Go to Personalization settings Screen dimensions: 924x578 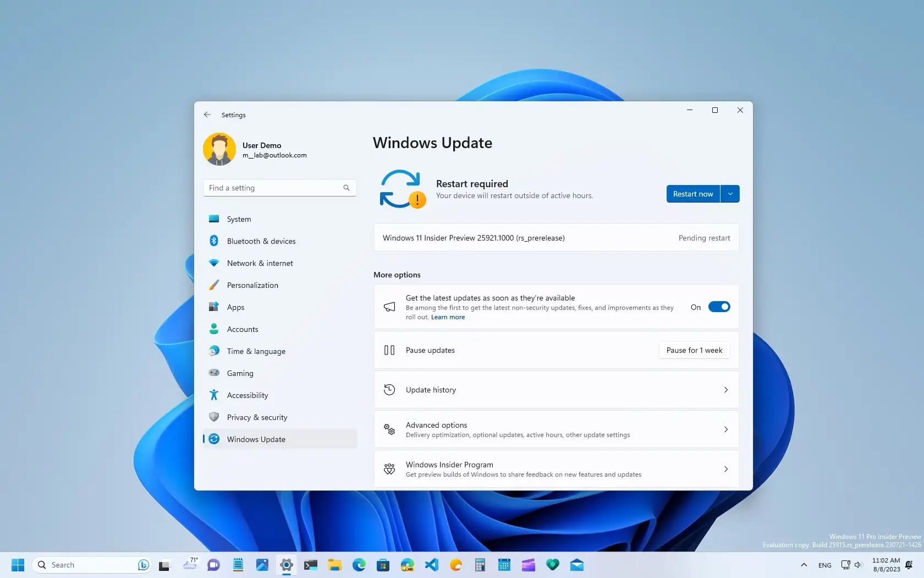pos(252,285)
